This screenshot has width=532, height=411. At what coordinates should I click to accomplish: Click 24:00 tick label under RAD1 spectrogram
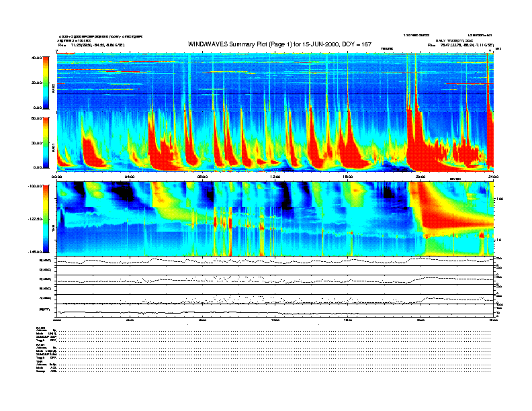(493, 177)
